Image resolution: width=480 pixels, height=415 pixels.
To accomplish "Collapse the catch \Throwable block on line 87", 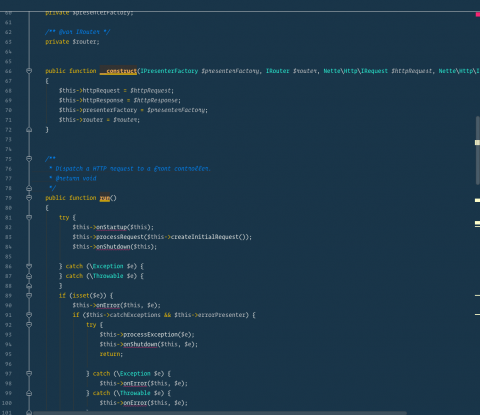I will coord(29,276).
